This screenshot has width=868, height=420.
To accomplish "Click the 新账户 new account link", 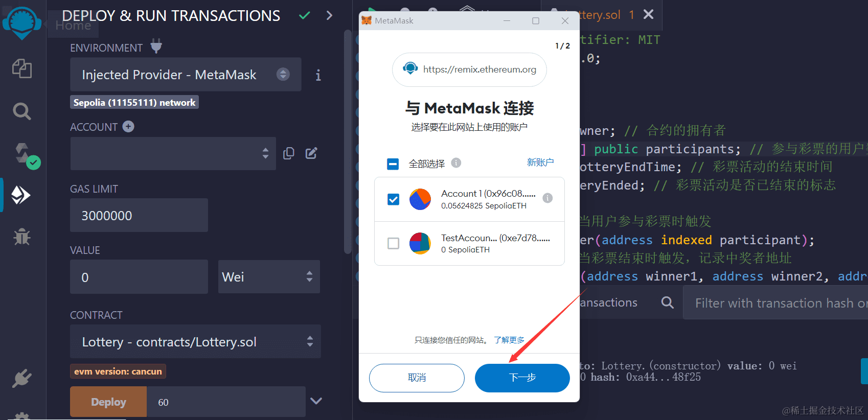I will click(x=540, y=162).
